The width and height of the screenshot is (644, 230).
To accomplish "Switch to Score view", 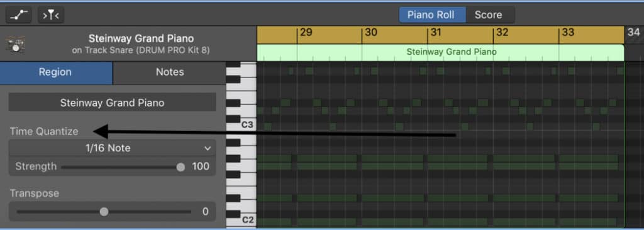I will pos(488,15).
